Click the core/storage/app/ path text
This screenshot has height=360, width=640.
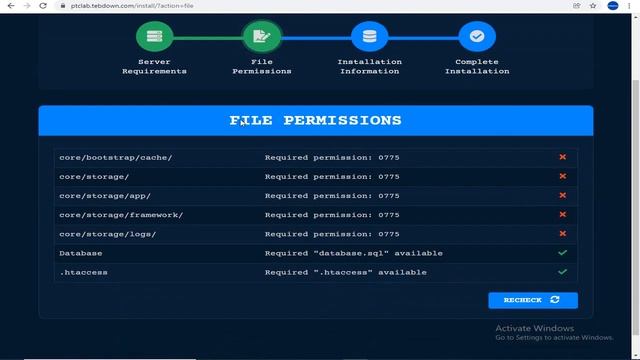point(105,196)
